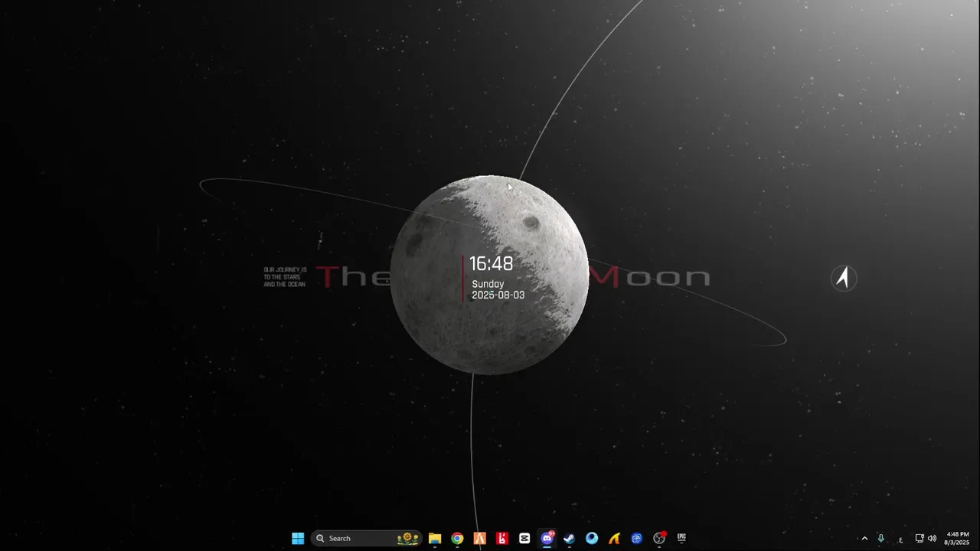Open OBS Studio from the taskbar
980x551 pixels.
coord(659,538)
